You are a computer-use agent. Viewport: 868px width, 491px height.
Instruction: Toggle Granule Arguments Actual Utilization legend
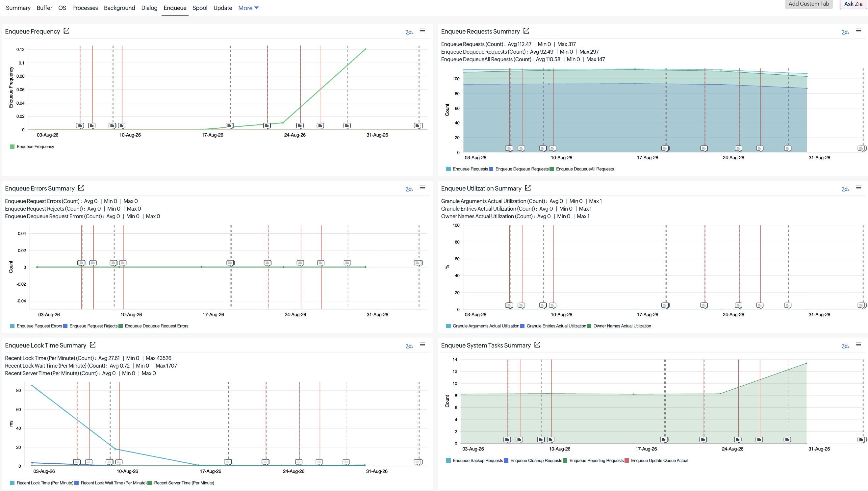(483, 326)
